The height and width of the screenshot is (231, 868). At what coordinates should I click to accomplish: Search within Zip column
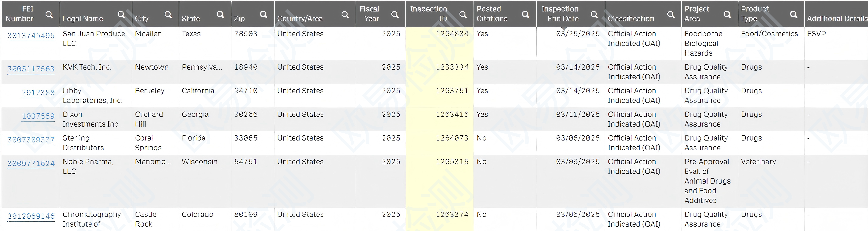[263, 14]
